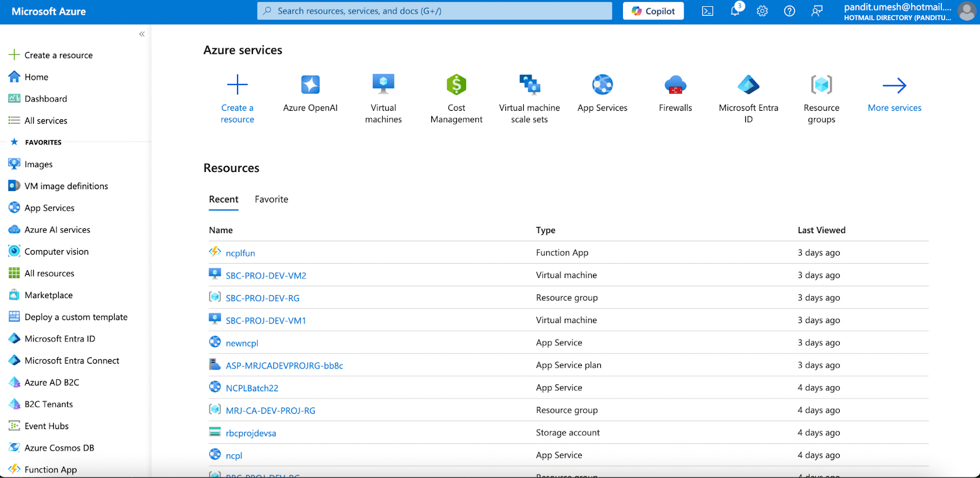Open SBC-PROJ-DEV-VM2 virtual machine
The height and width of the screenshot is (478, 980).
coord(266,275)
